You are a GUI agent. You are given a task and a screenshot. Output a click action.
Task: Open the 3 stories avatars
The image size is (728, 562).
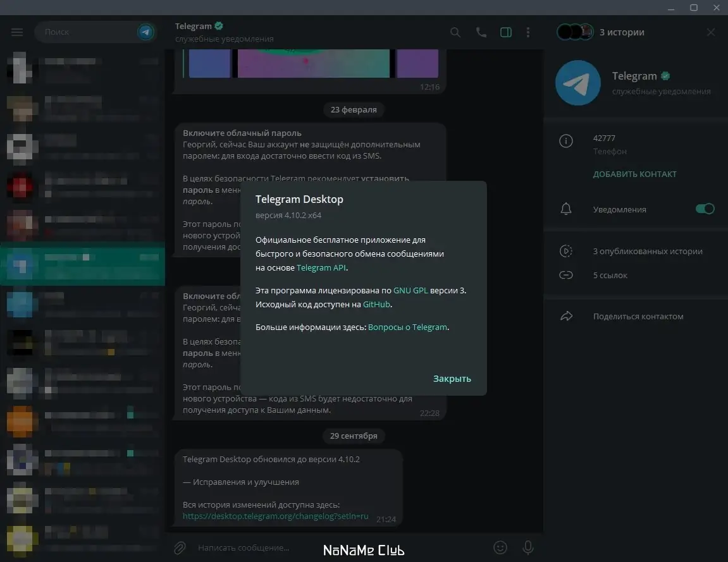click(x=575, y=32)
